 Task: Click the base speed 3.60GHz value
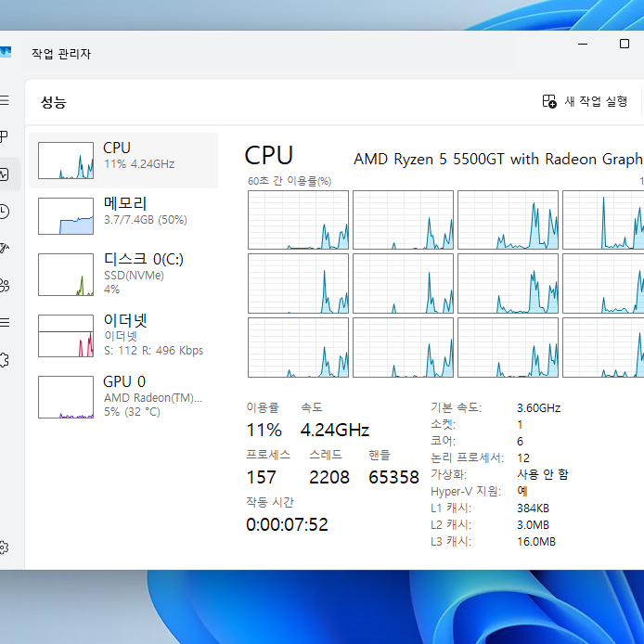538,408
